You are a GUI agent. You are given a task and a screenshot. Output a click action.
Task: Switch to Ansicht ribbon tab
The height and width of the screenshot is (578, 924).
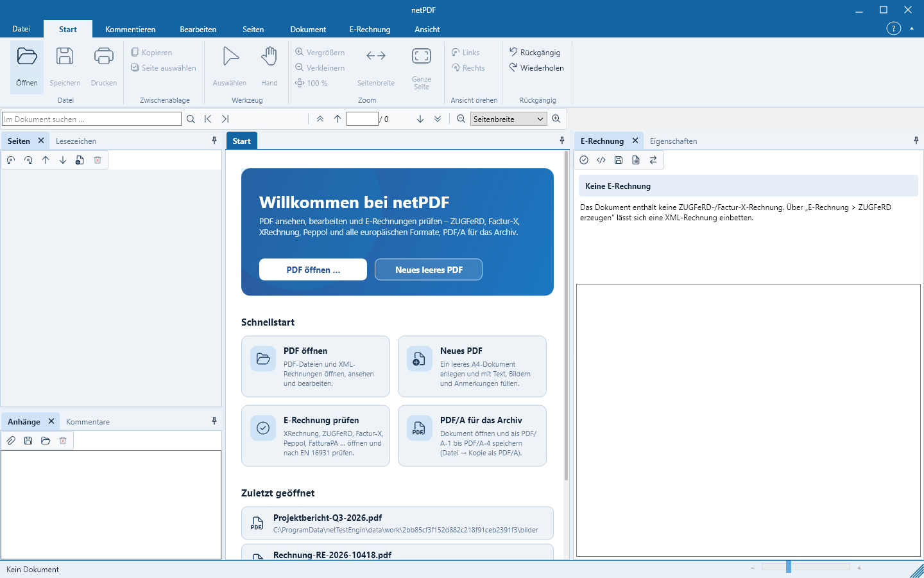[427, 30]
